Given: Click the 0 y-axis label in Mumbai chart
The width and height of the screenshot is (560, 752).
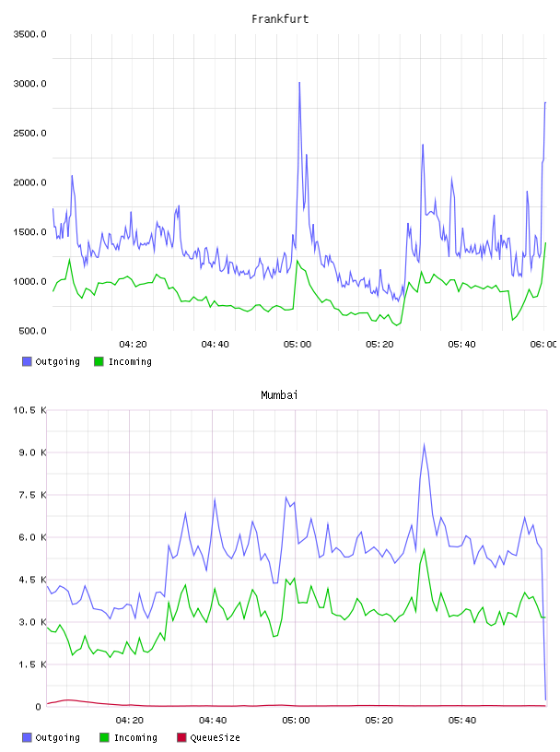Looking at the screenshot, I should point(39,707).
